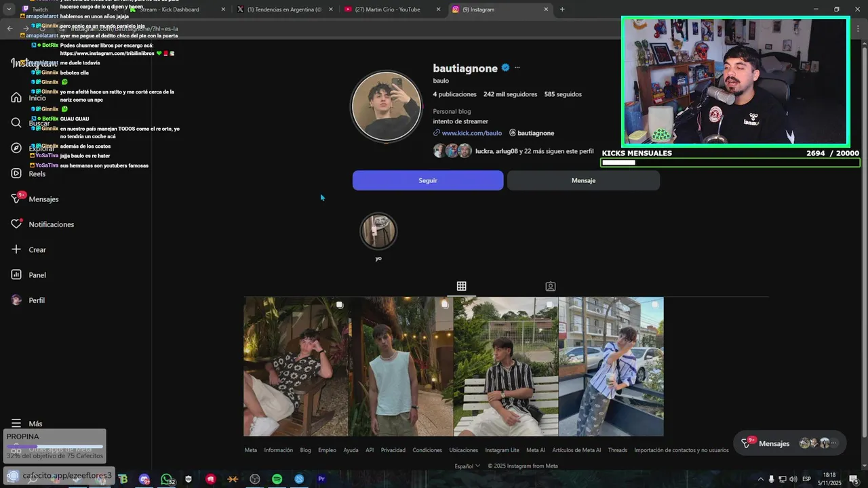Open Buscar search in Instagram sidebar
This screenshot has width=868, height=488.
coord(30,123)
